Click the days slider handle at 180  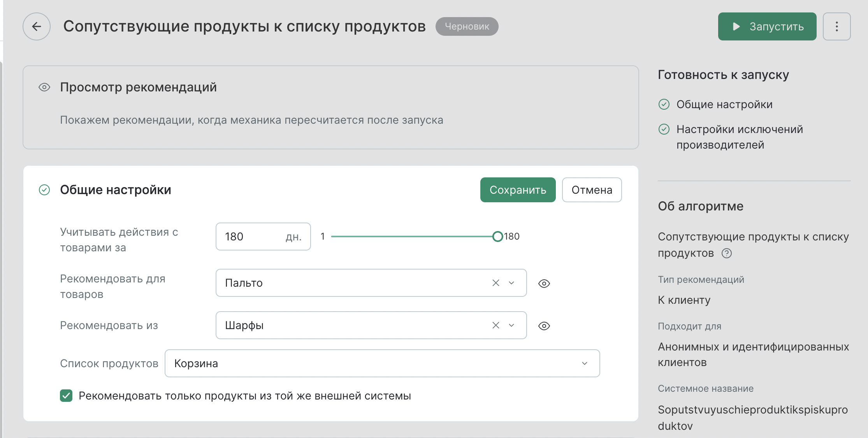point(497,237)
